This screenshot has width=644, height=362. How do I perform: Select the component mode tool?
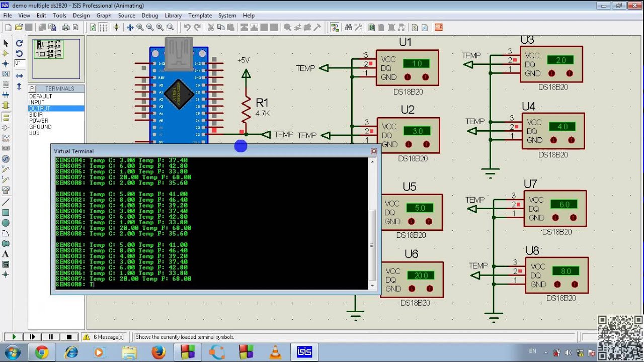(6, 53)
